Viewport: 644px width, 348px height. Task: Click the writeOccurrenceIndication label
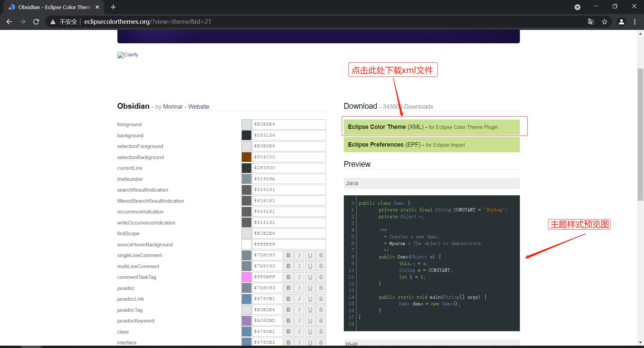tap(146, 223)
